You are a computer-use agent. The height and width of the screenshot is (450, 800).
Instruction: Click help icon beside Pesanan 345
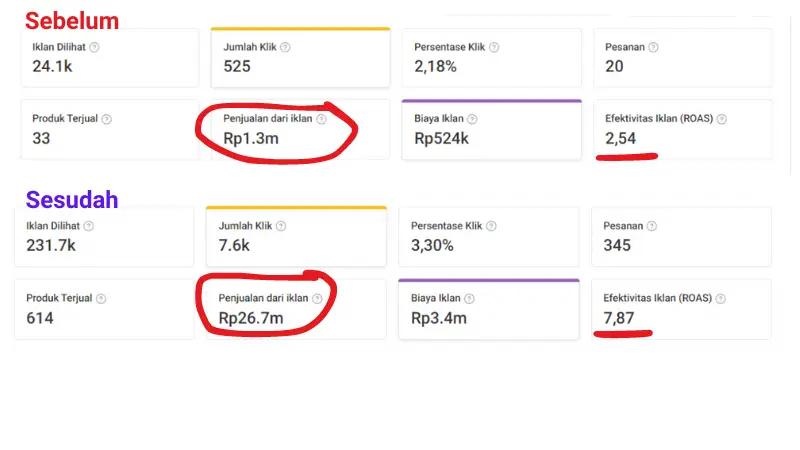pos(652,226)
